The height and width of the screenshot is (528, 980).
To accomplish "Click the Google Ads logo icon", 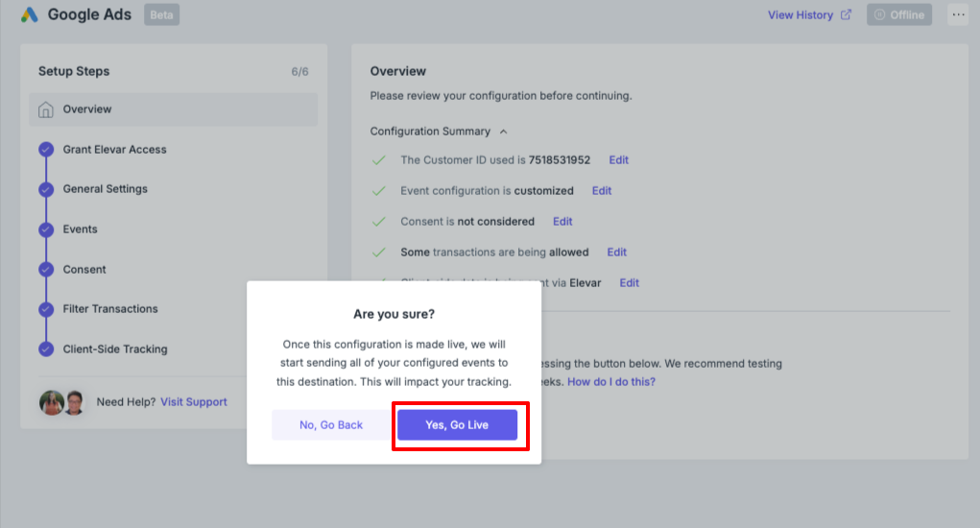I will tap(30, 14).
